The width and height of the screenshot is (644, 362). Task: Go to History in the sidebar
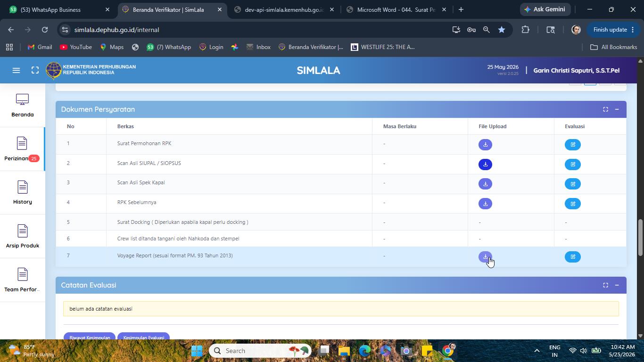point(22,193)
